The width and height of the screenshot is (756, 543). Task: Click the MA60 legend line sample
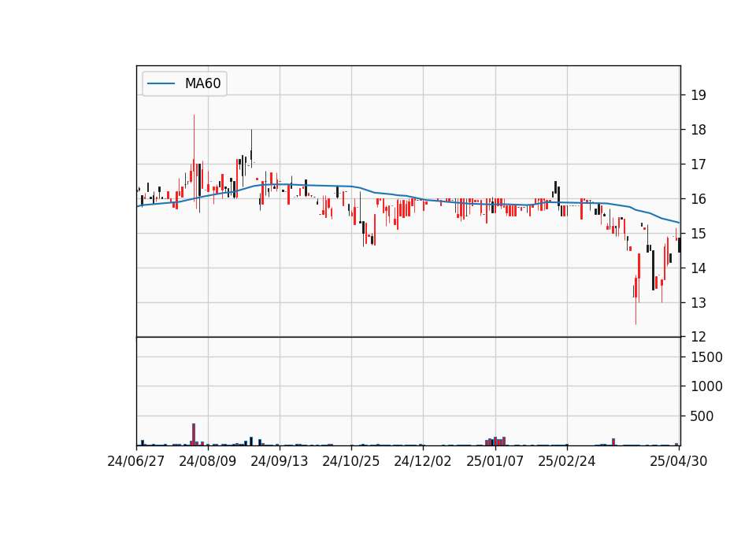[161, 83]
